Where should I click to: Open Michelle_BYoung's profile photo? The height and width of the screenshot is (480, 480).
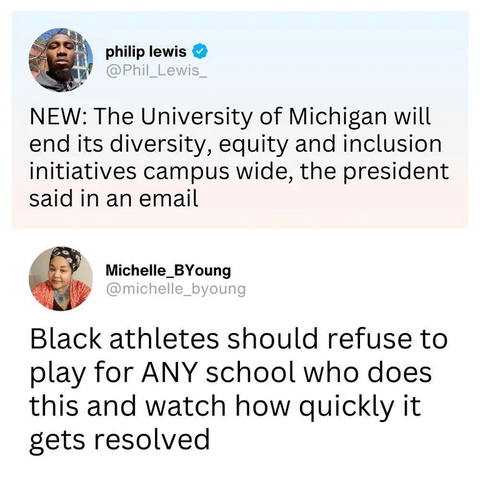click(x=61, y=279)
